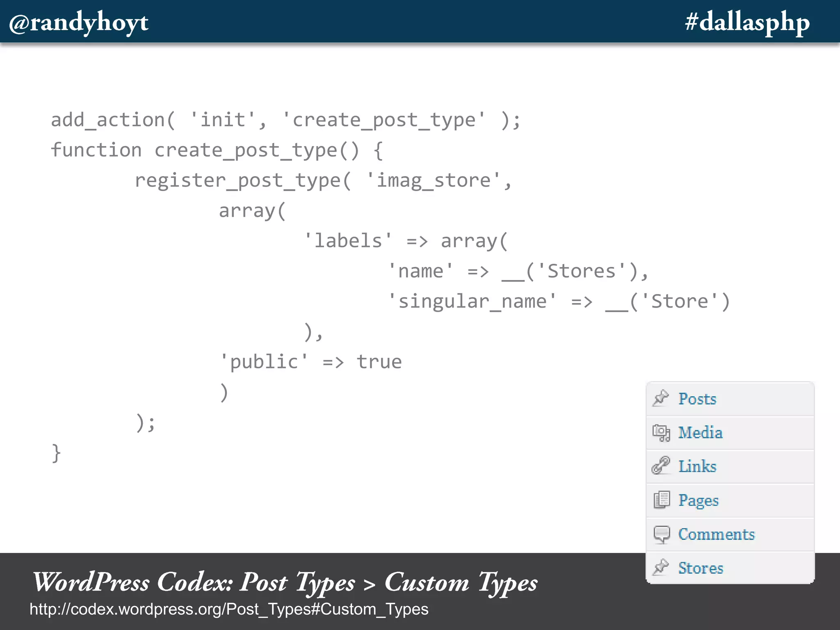Select the Stores custom post type
The image size is (840, 630).
coord(701,568)
